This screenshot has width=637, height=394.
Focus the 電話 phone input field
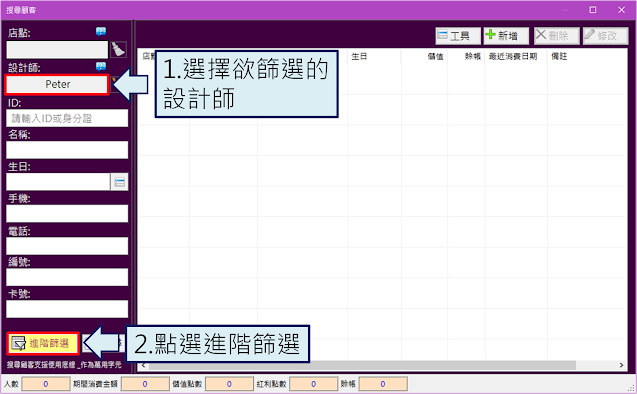[x=67, y=246]
